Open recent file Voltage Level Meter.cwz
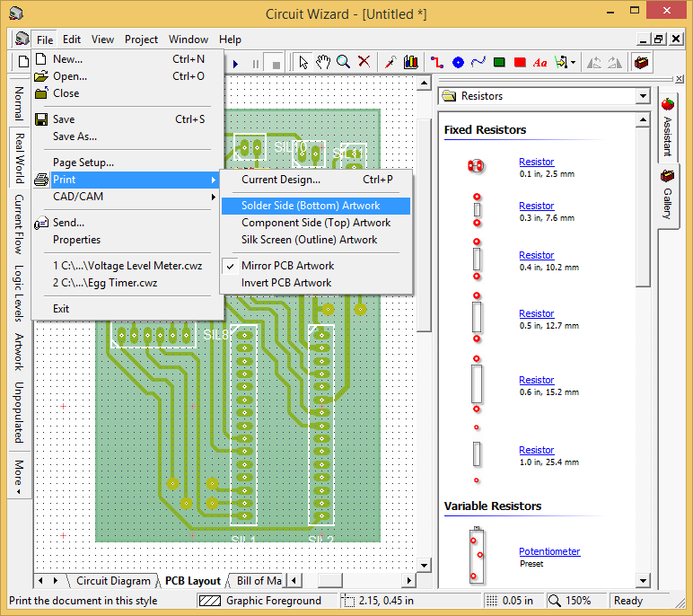Image resolution: width=693 pixels, height=616 pixels. 127,266
